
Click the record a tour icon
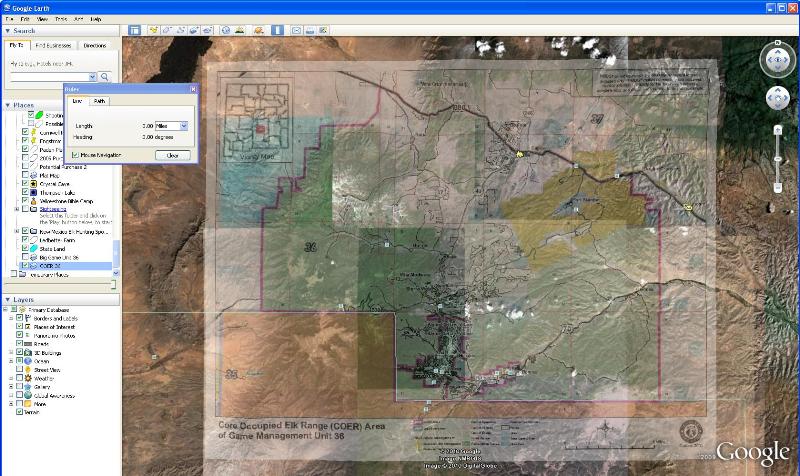coord(207,31)
